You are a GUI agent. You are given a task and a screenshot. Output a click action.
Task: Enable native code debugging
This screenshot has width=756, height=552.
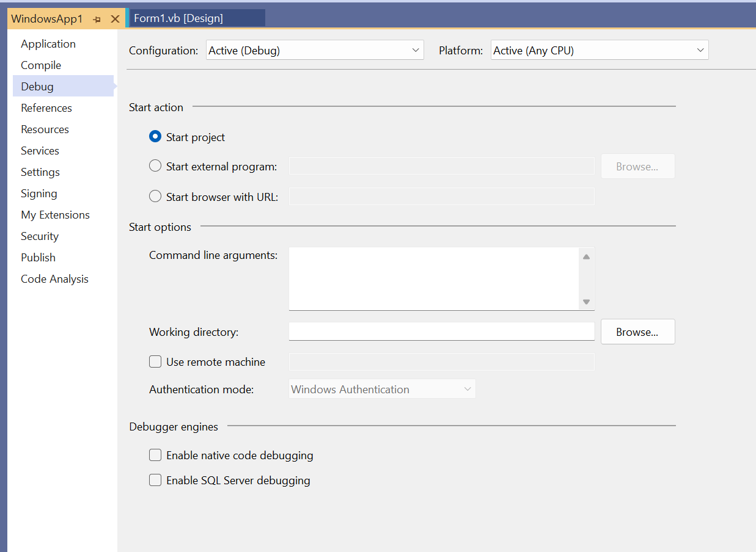click(155, 455)
